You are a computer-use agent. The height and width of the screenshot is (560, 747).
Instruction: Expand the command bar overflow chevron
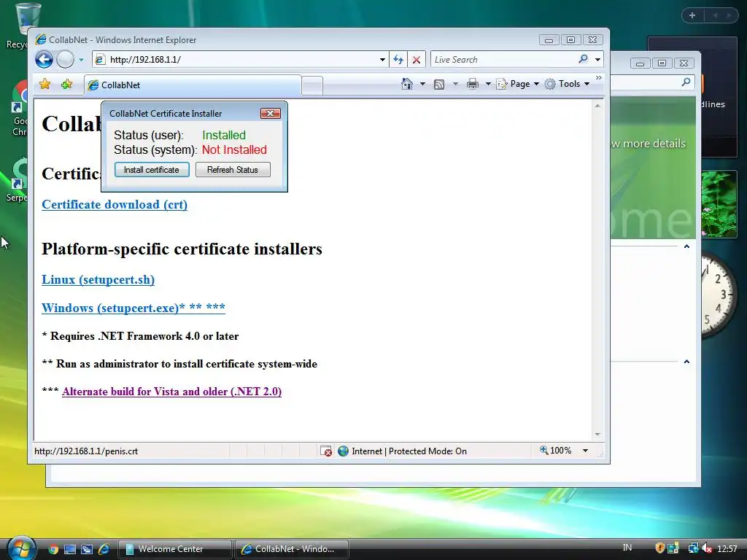tap(599, 77)
